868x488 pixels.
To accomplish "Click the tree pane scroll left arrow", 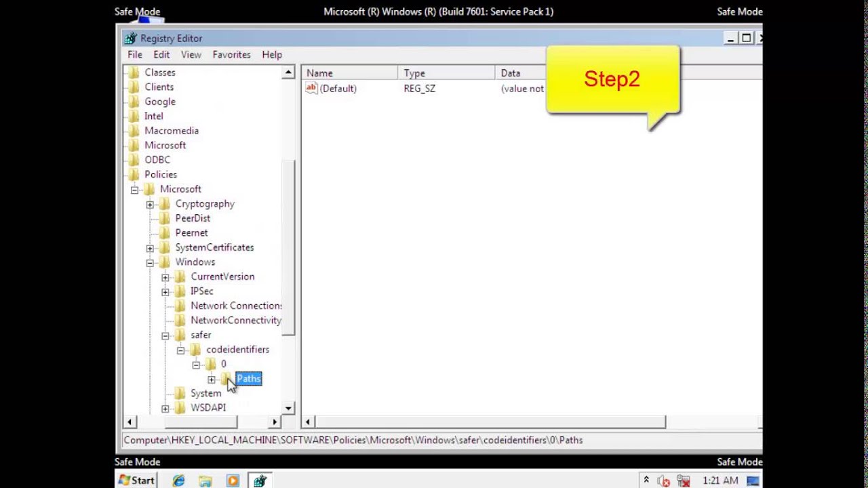I will pos(130,422).
